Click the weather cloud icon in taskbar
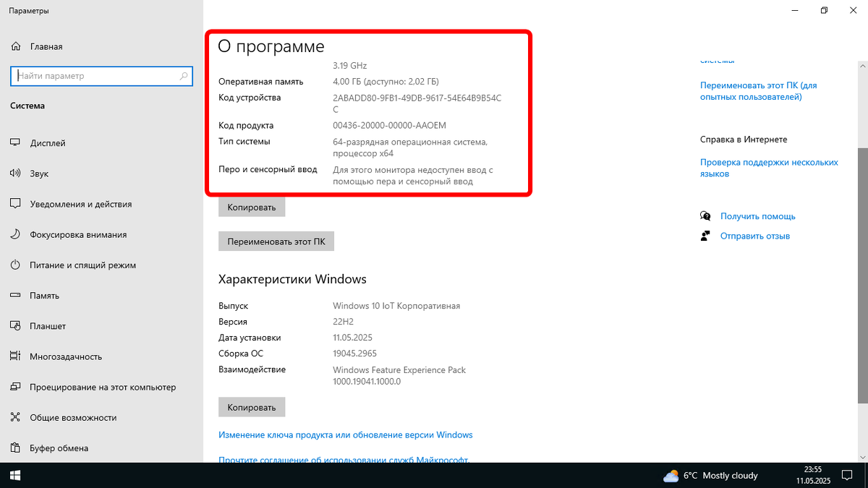The height and width of the screenshot is (488, 868). pos(671,476)
